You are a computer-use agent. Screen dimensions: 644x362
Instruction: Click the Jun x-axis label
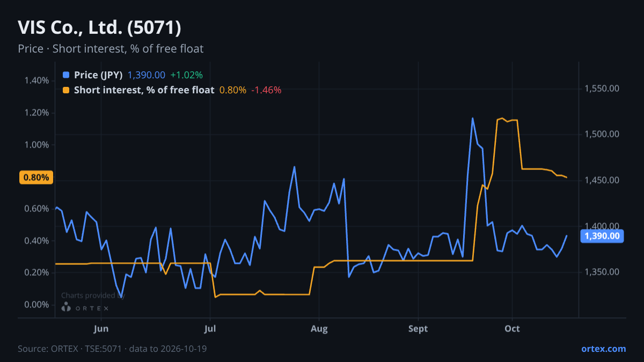(101, 329)
